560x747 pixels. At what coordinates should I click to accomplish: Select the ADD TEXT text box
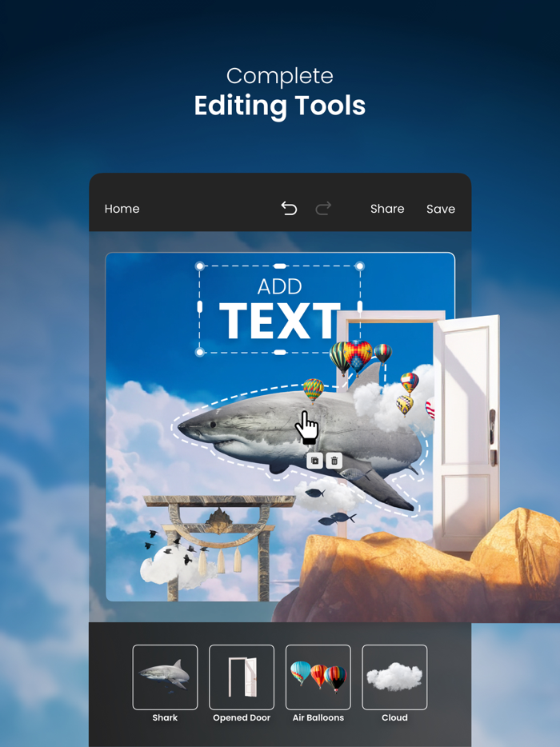tap(280, 310)
